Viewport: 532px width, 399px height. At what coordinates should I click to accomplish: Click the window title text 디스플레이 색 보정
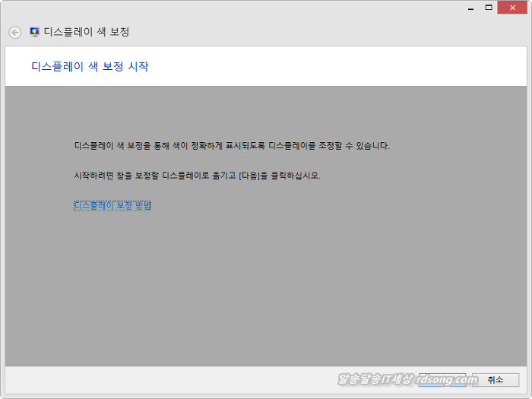[x=87, y=32]
